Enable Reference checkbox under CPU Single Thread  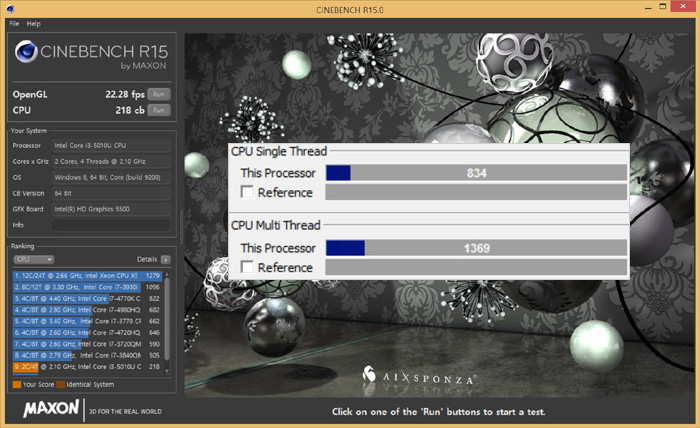(248, 193)
